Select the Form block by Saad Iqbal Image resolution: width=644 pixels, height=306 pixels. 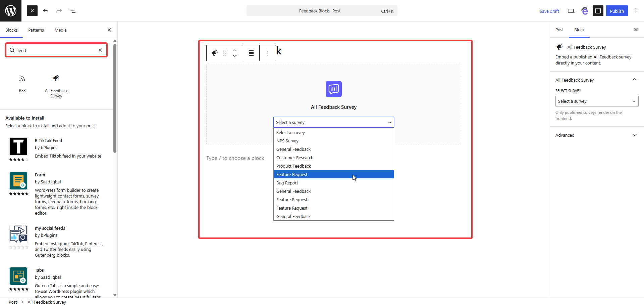click(56, 194)
